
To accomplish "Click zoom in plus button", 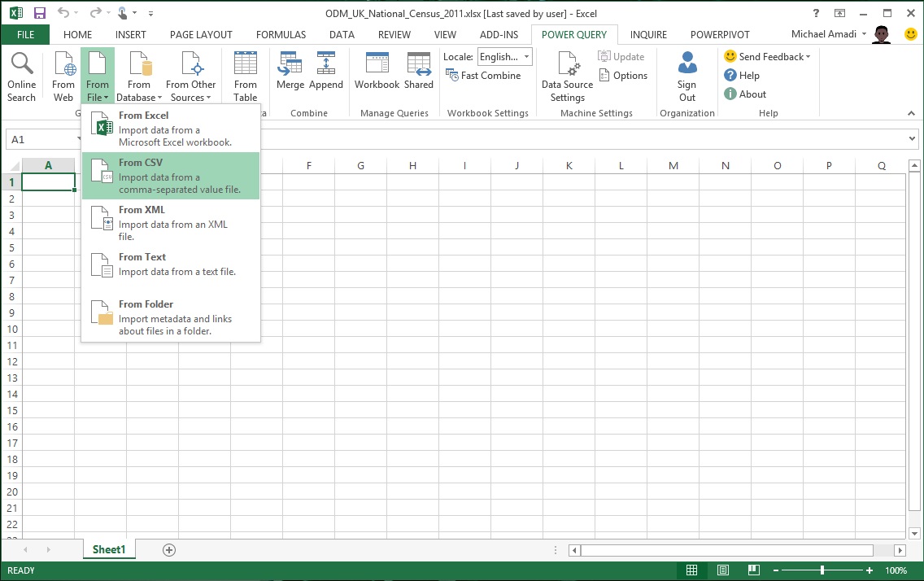I will (870, 570).
